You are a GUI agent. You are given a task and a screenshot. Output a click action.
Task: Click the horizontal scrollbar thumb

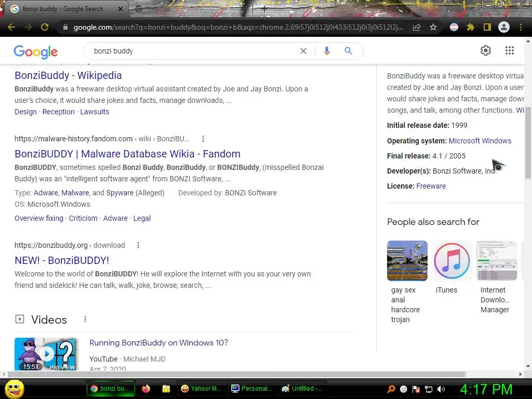coord(236,374)
